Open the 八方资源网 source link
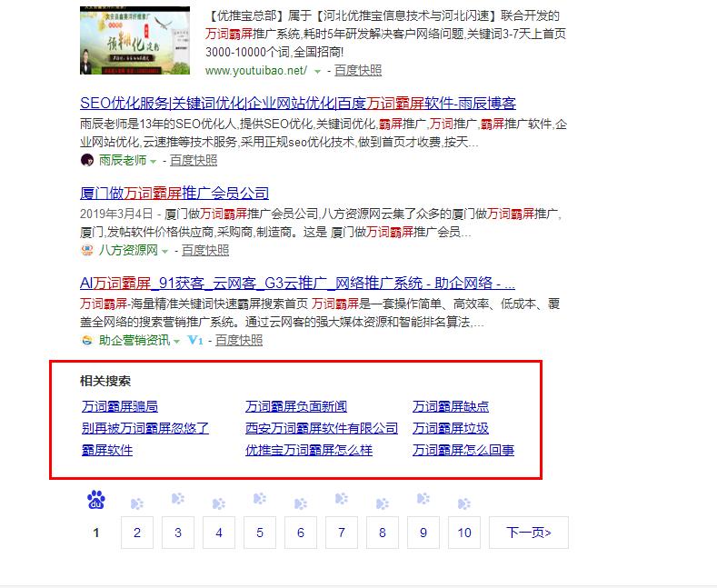 (128, 250)
